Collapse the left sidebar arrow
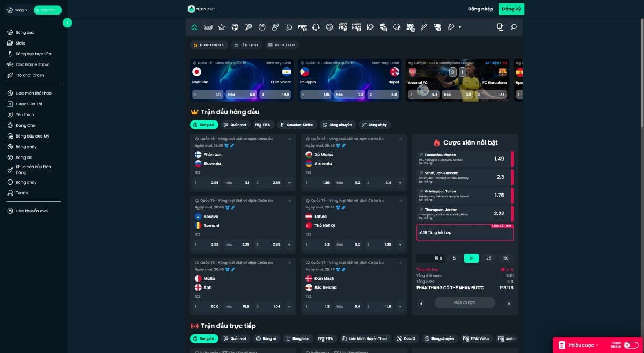The image size is (644, 353). pyautogui.click(x=67, y=23)
